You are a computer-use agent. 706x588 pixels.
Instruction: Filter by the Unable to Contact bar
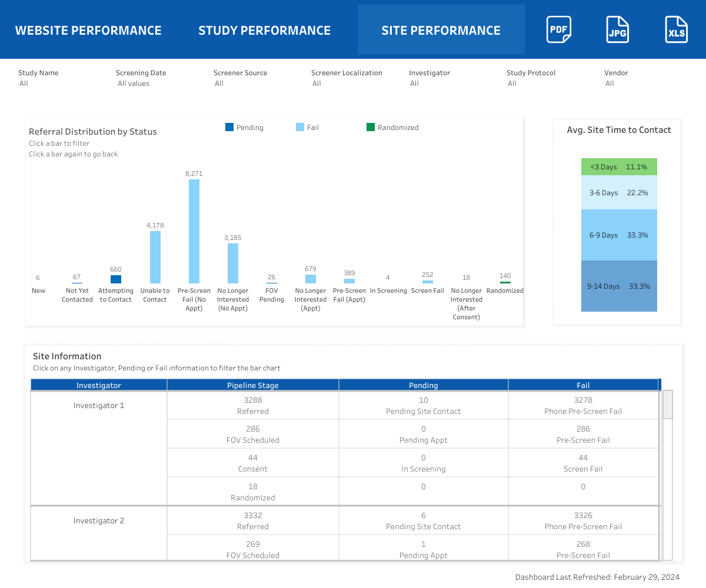(155, 258)
